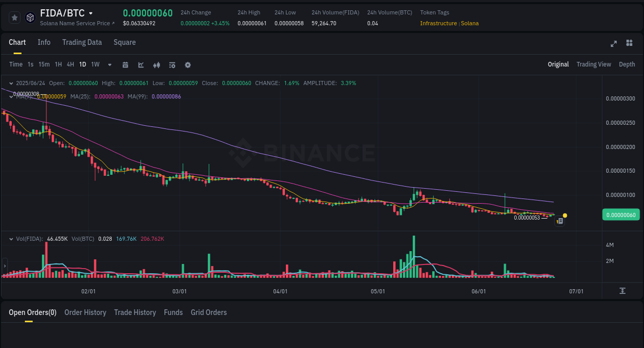Toggle FIDA/BTC as a favorite

[14, 17]
